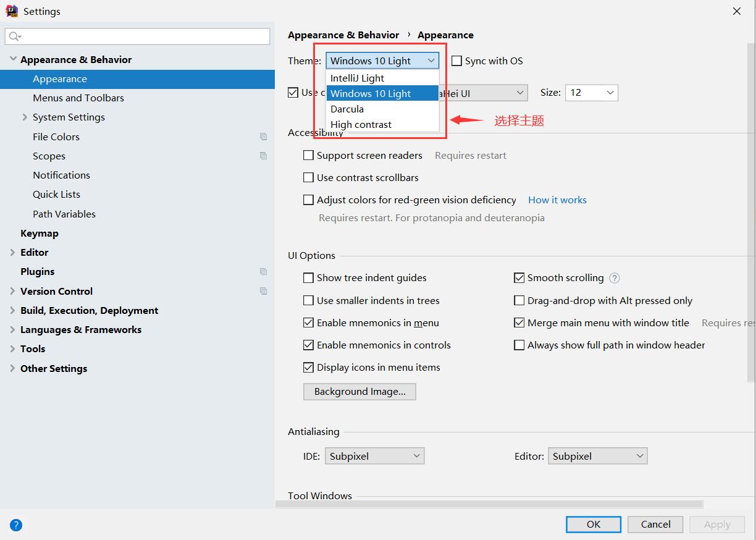
Task: Expand Other Settings tree node
Action: tap(13, 368)
